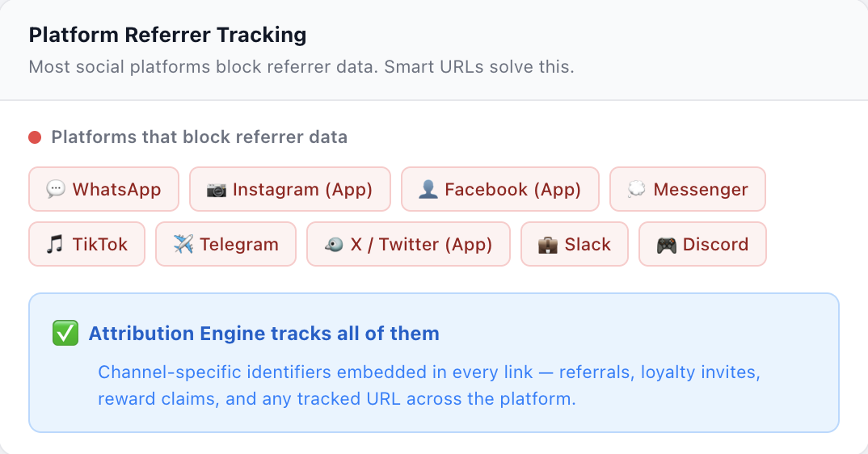Click the TikTok music note icon

pos(55,245)
